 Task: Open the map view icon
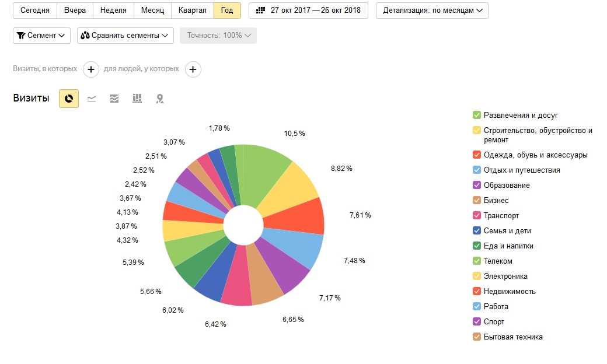pos(159,99)
